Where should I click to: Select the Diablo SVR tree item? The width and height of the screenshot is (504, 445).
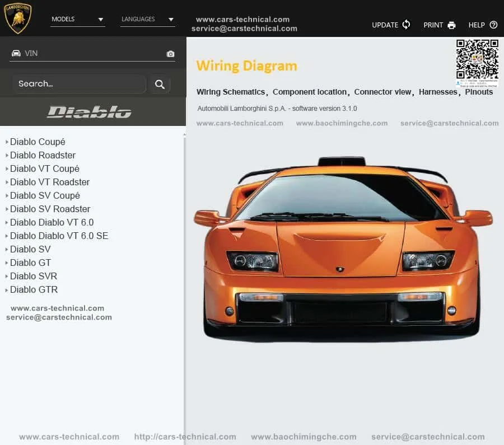[34, 277]
